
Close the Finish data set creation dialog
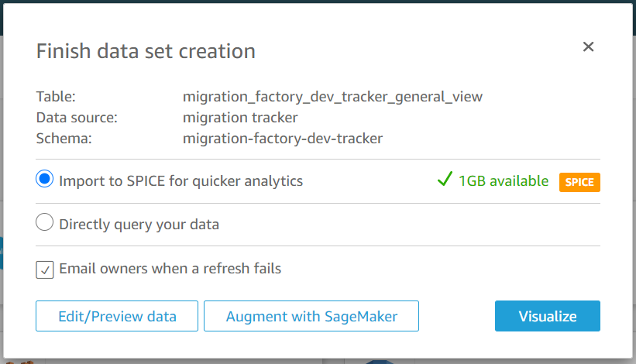tap(588, 46)
